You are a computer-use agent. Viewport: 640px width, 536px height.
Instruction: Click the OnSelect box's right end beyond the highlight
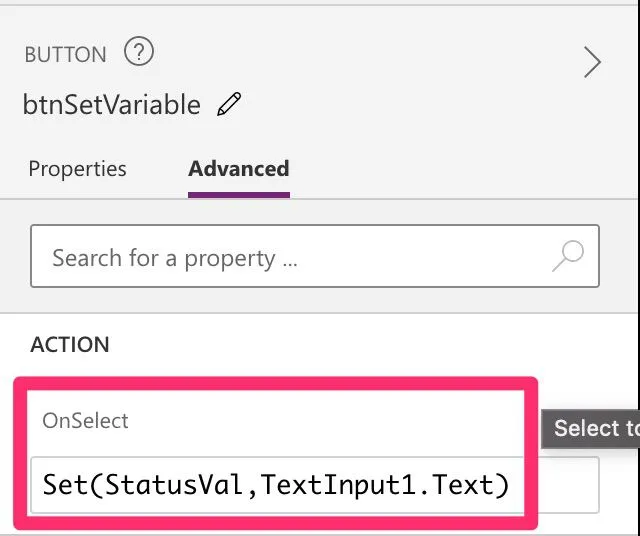[568, 486]
